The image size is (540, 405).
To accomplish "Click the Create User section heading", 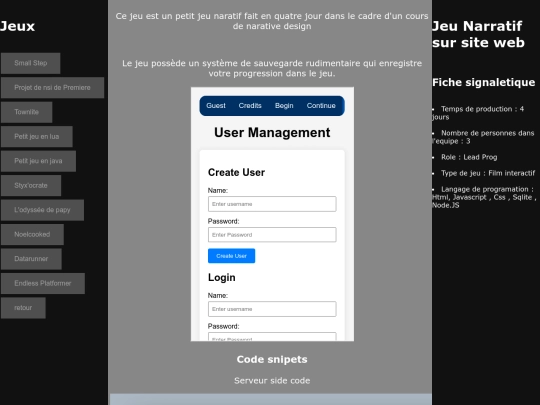I will [236, 172].
